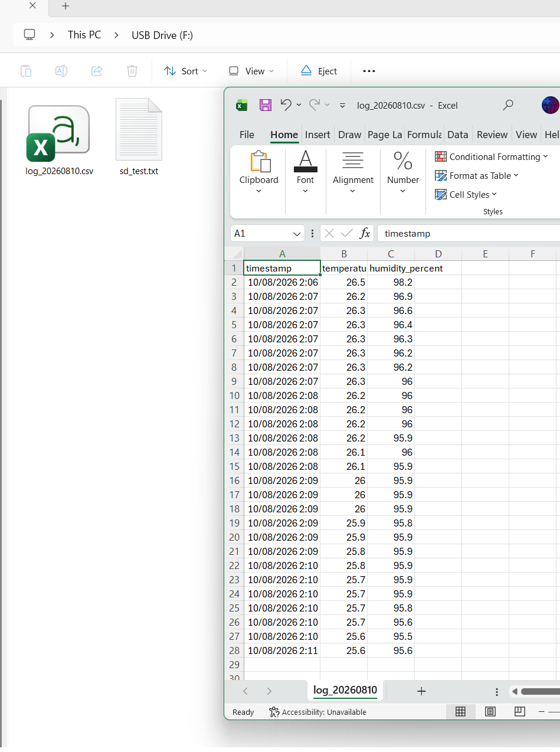Click Accessibility: Unavailable in status bar
The image size is (560, 752).
tap(317, 712)
